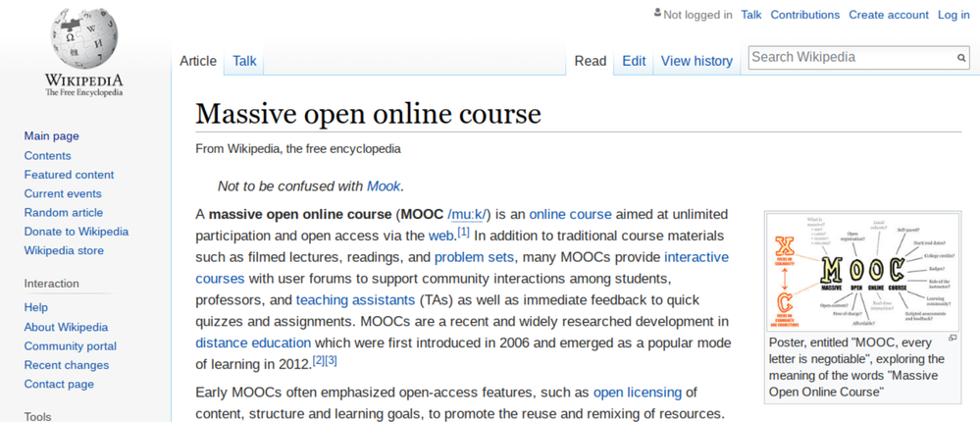Open Community portal

(x=71, y=345)
